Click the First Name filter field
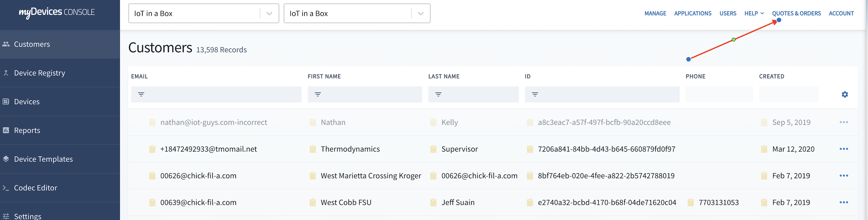Image resolution: width=868 pixels, height=220 pixels. [365, 95]
